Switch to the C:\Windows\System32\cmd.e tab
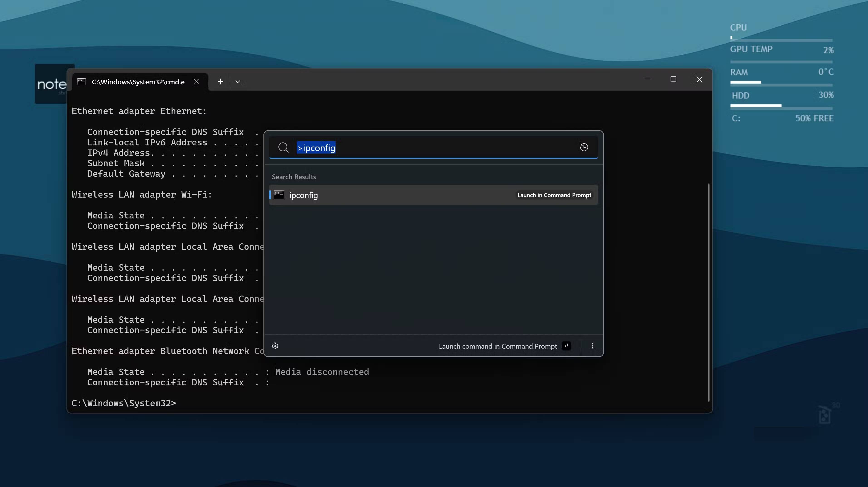Screen dimensions: 868x487 (x=138, y=81)
